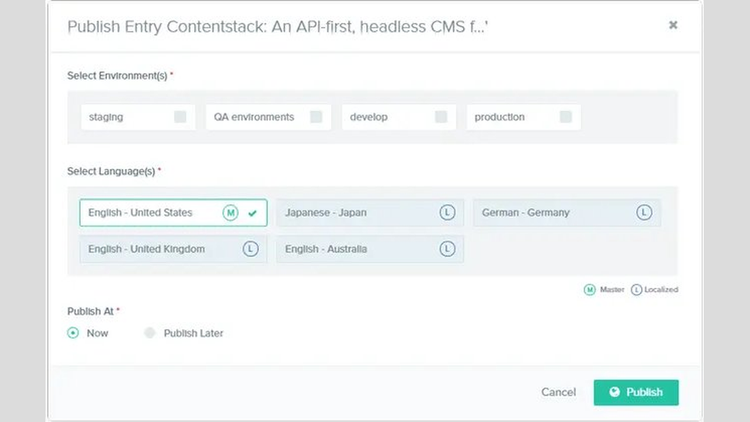Check the develop environment checkbox

[441, 117]
